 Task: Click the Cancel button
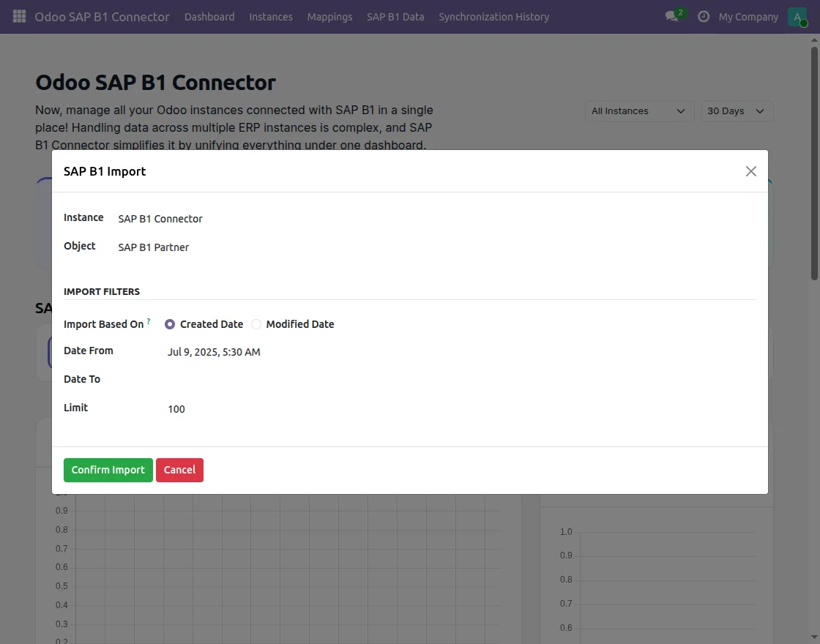coord(179,470)
